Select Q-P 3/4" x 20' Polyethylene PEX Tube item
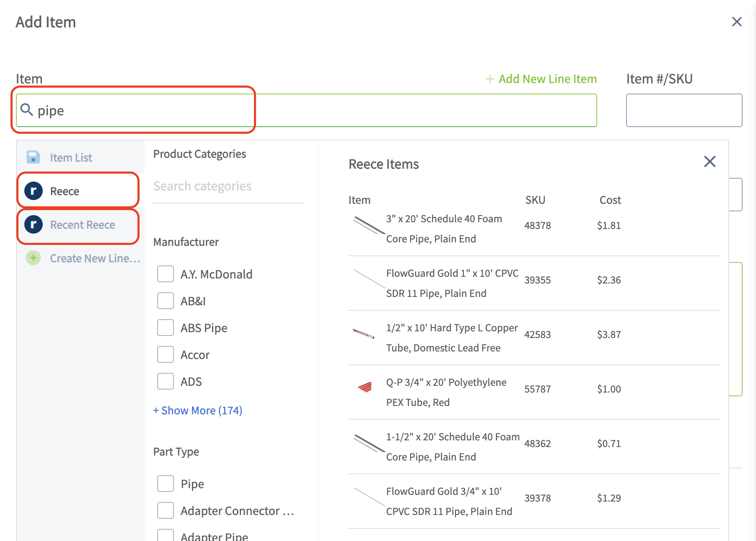 (x=534, y=392)
